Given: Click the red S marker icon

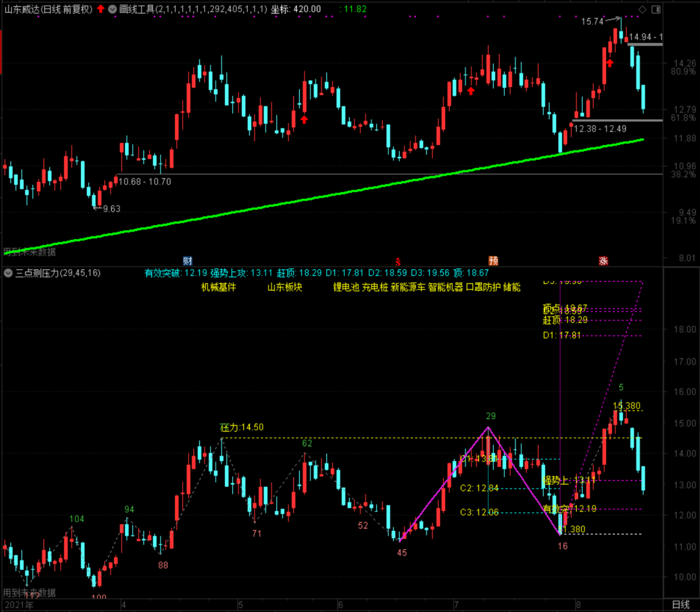Looking at the screenshot, I should [398, 262].
